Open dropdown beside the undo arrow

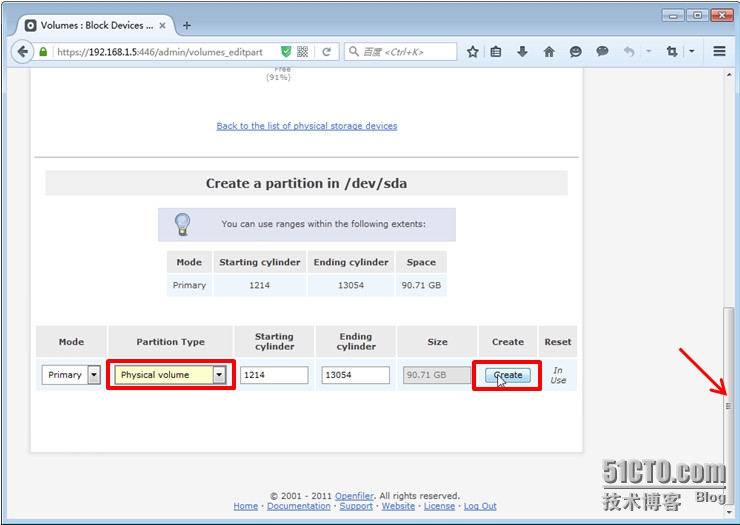pyautogui.click(x=648, y=51)
